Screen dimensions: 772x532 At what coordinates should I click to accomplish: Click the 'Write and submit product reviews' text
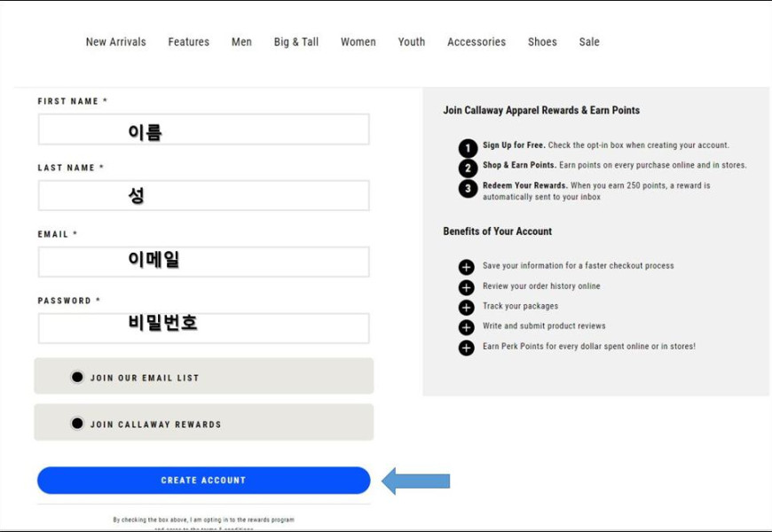tap(544, 325)
